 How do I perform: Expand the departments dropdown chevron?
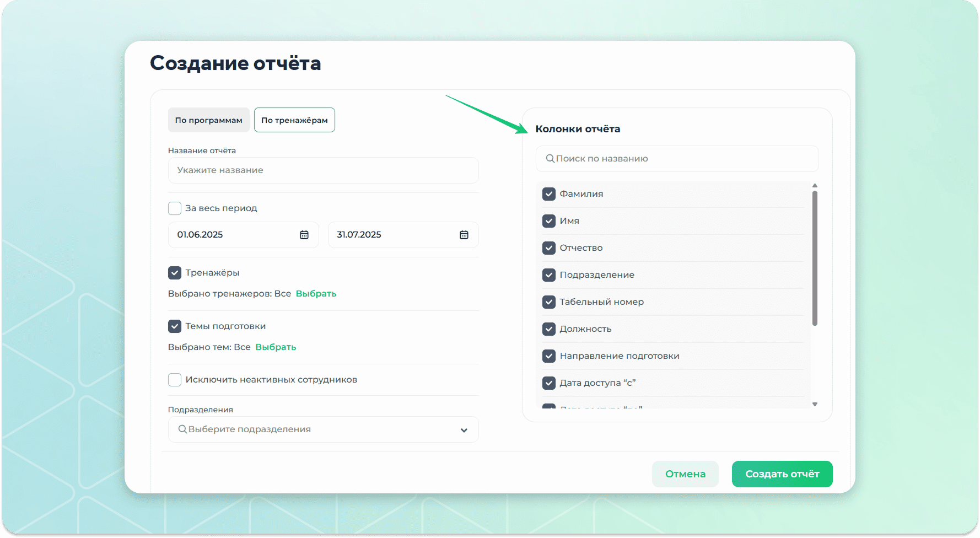464,430
